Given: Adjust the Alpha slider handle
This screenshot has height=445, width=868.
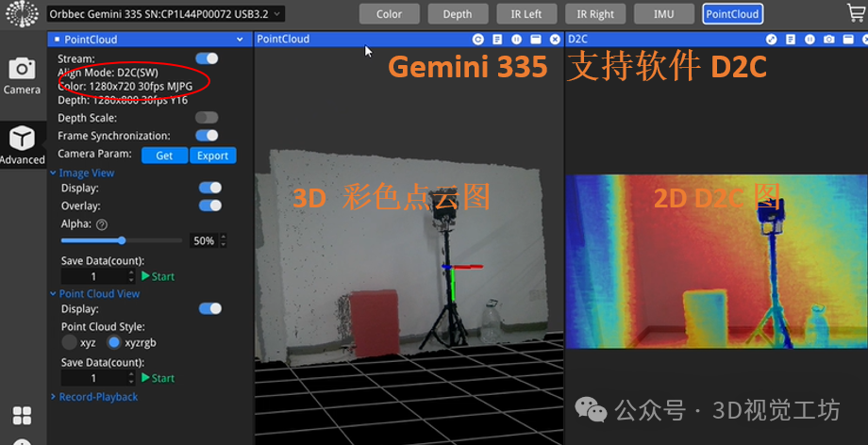Looking at the screenshot, I should [x=122, y=240].
